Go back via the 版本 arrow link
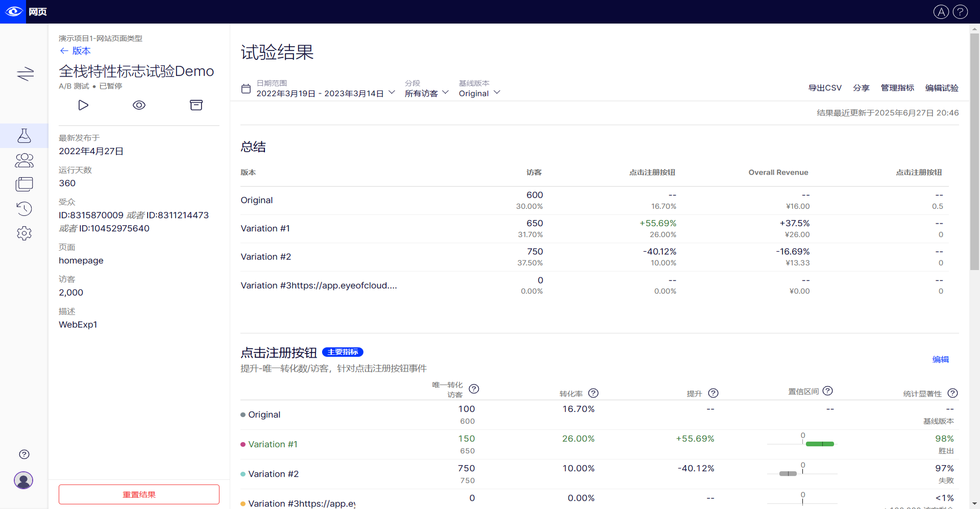The height and width of the screenshot is (509, 980). [75, 51]
